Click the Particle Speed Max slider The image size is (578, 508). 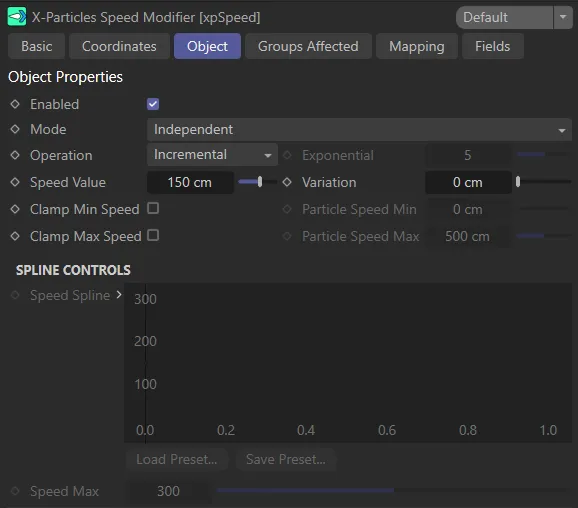coord(544,236)
